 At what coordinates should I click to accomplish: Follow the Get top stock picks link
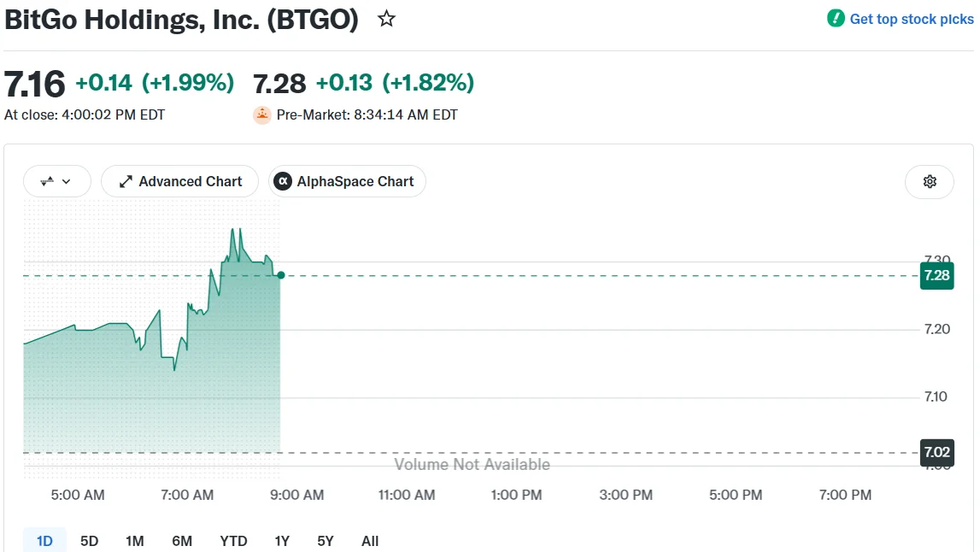coord(912,19)
